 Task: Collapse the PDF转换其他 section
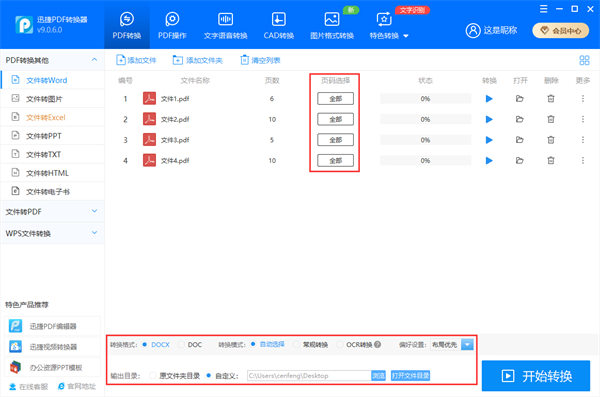94,60
